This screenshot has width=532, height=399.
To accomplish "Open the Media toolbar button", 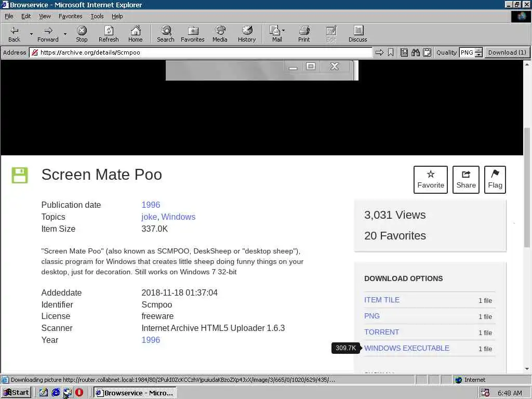I will [220, 34].
